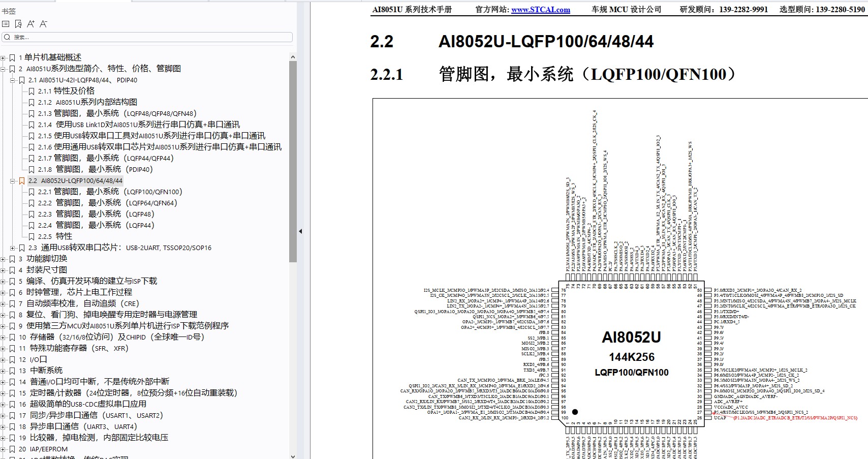This screenshot has height=459, width=868.
Task: Open bookmark 2.1.3 管脚图 LQFP48/QFP48/QFN48
Action: pos(117,113)
